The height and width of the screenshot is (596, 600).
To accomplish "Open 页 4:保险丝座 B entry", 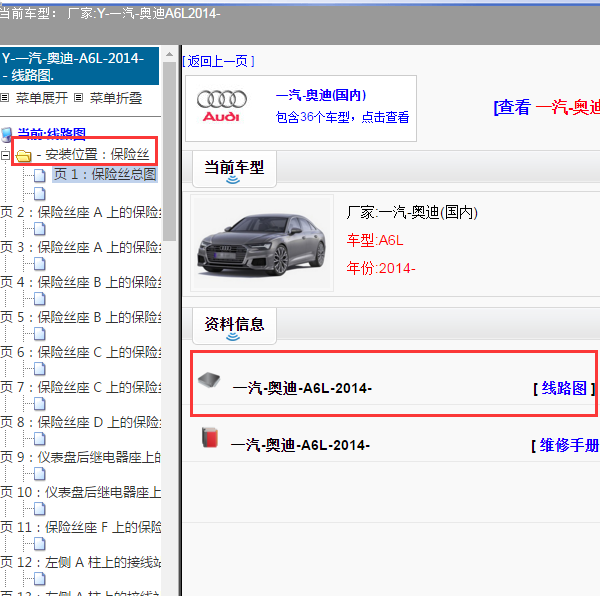I will (80, 282).
